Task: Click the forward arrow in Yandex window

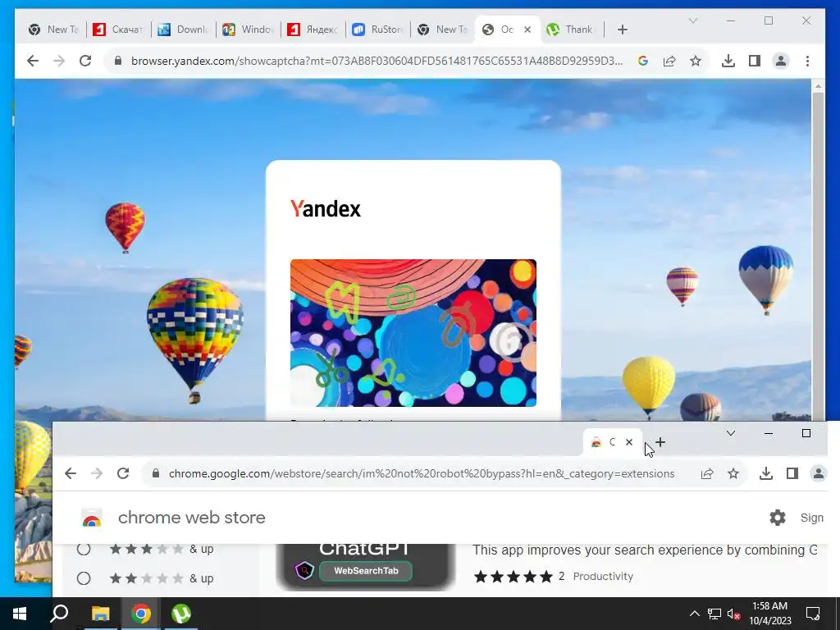Action: [x=59, y=61]
